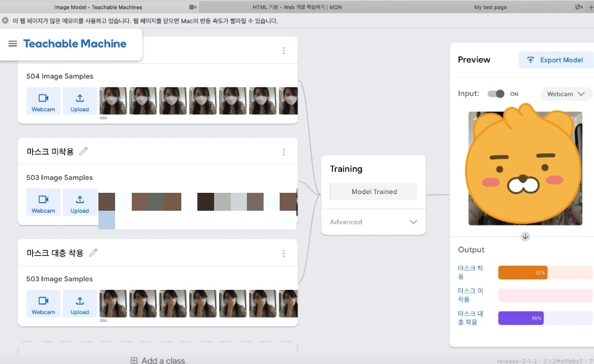Click the Preview heading
This screenshot has width=594, height=364.
click(474, 60)
